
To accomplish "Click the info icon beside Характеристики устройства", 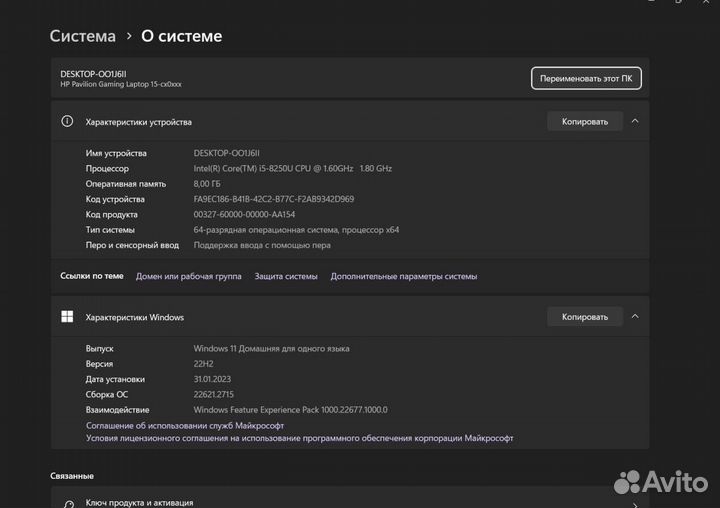I will (67, 122).
